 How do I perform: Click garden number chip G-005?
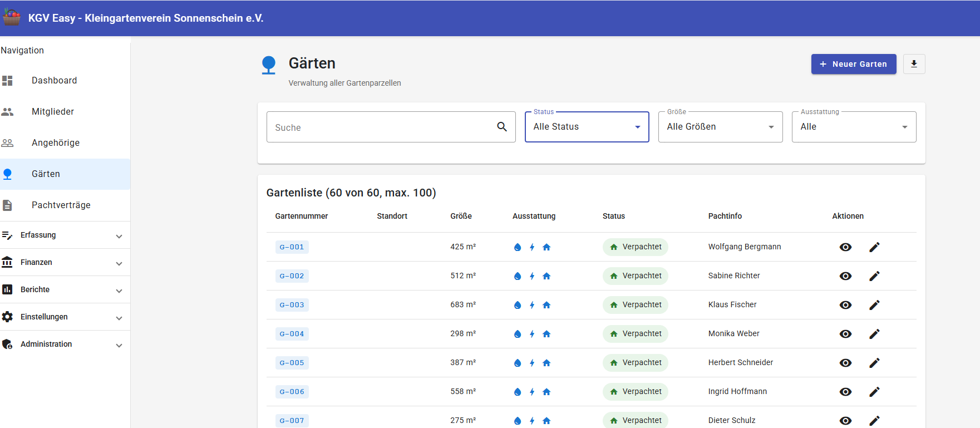tap(292, 363)
